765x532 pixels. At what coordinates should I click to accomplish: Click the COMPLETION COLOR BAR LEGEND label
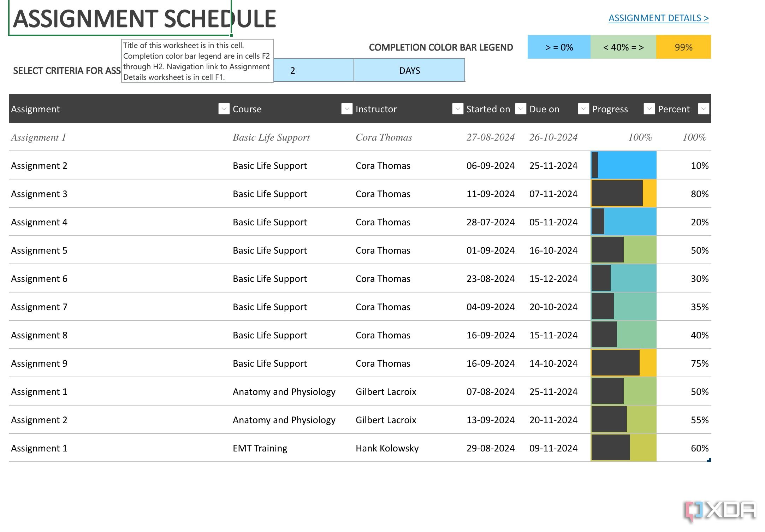coord(441,47)
